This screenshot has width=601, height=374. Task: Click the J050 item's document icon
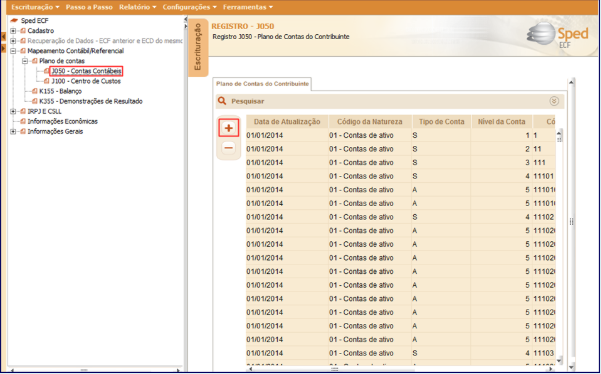pos(46,71)
